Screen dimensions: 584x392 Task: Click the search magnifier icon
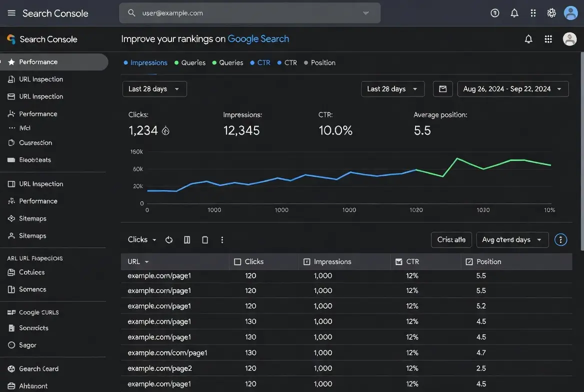click(x=131, y=13)
